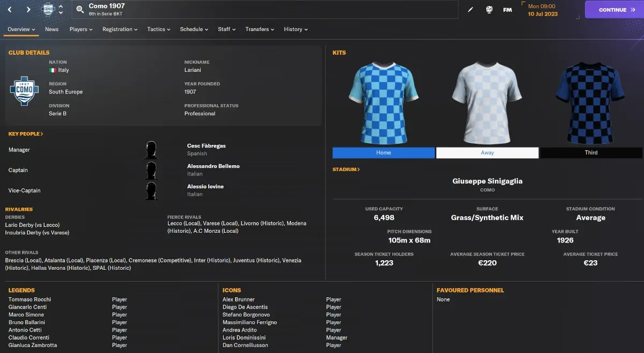Select legend Bruno Ballarini
This screenshot has height=353, width=644.
click(x=27, y=322)
